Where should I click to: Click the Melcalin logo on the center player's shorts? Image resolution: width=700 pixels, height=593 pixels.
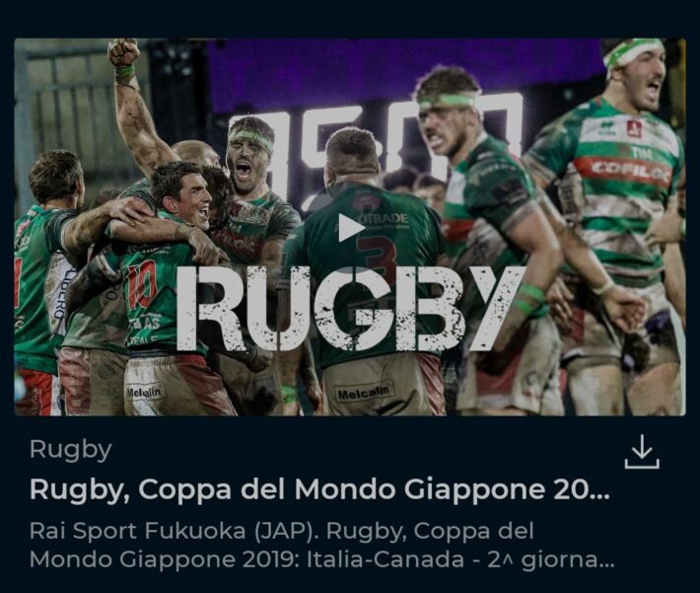pos(364,393)
